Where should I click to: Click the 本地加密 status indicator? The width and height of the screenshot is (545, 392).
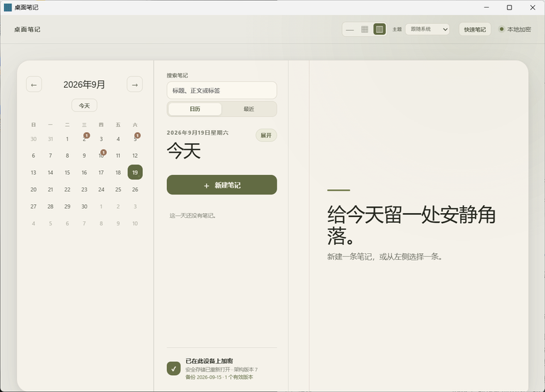pos(515,29)
